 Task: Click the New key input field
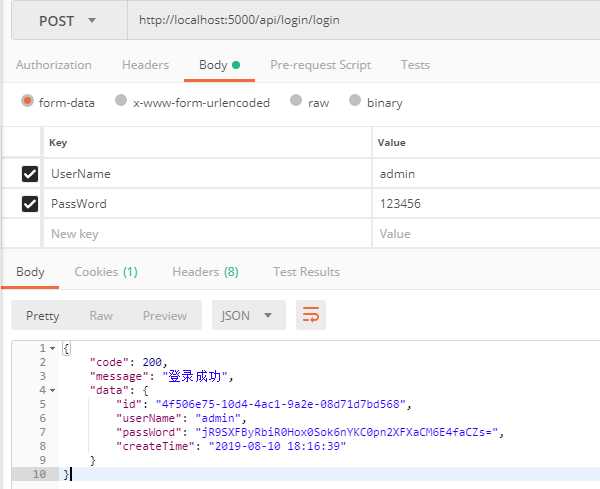(207, 233)
